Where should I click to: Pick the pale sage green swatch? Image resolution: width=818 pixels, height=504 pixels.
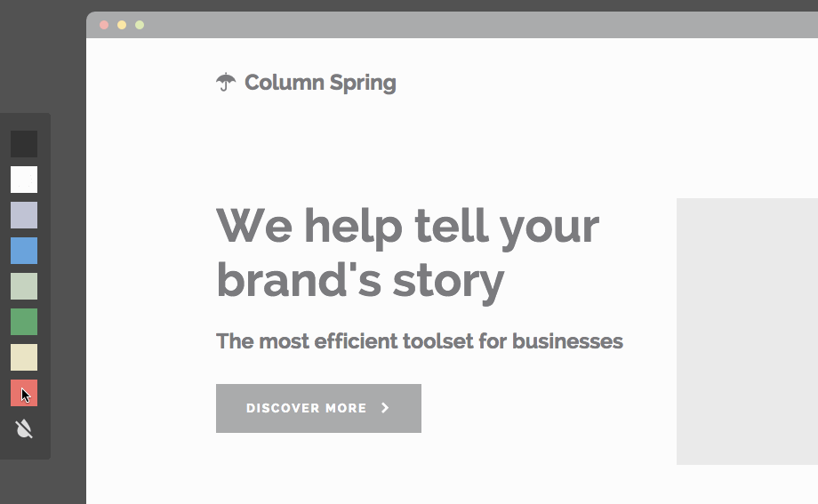pyautogui.click(x=24, y=286)
